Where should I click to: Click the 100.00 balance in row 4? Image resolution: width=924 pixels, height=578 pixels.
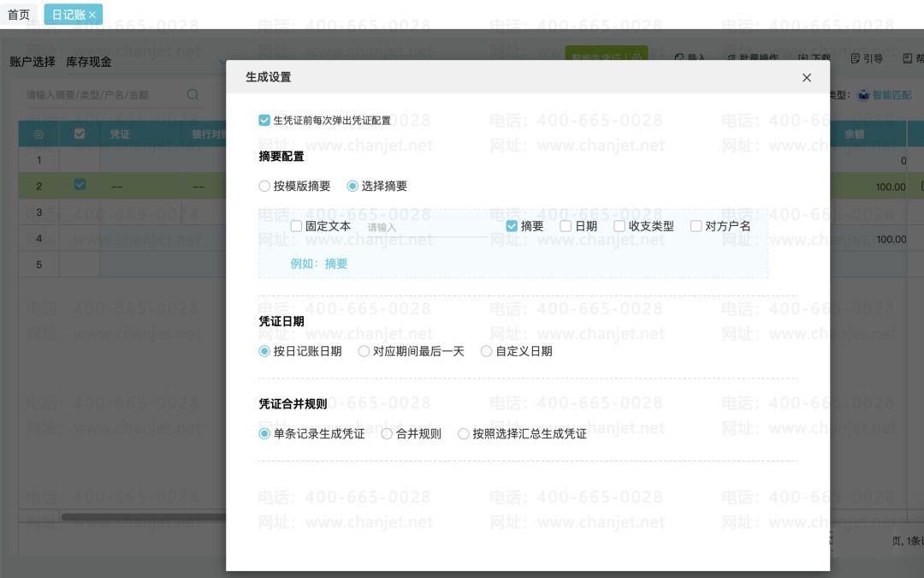[891, 240]
